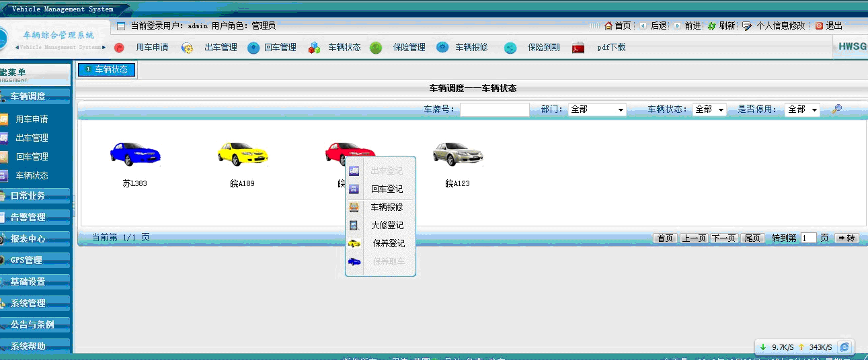The image size is (868, 360).
Task: Click the 车辆报修 toolbar icon
Action: tap(442, 48)
